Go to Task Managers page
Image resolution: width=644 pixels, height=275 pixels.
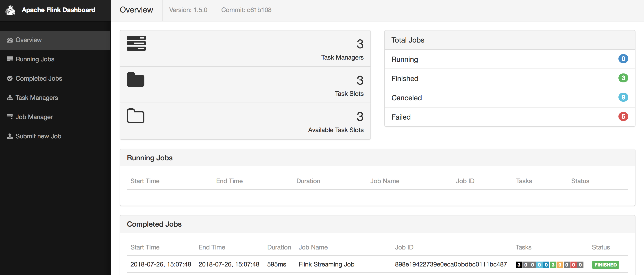[37, 98]
